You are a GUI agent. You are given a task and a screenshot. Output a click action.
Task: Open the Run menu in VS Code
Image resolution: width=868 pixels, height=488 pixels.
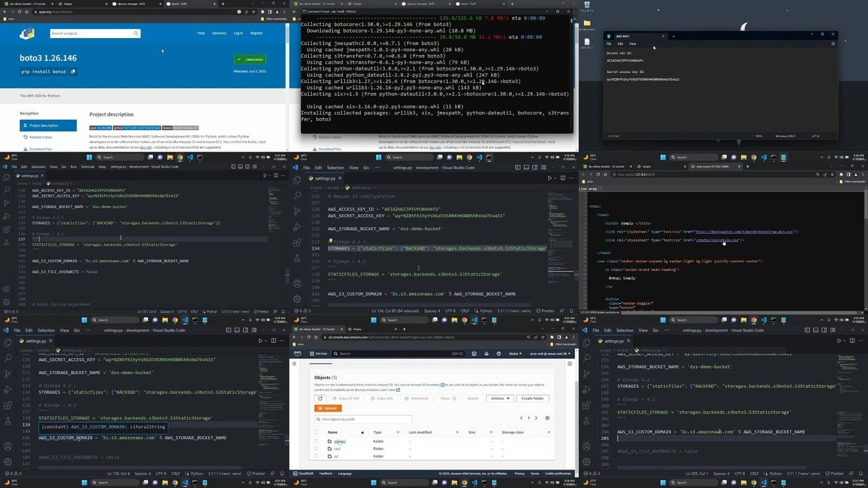(x=73, y=167)
